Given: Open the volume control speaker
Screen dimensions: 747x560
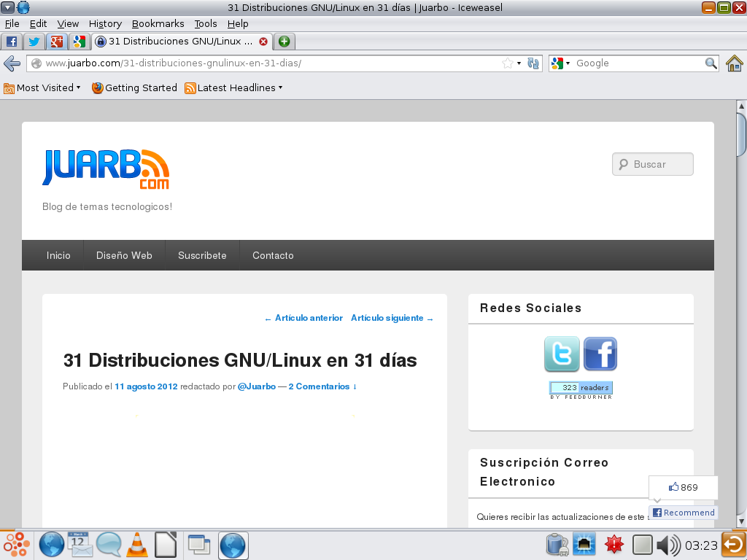Looking at the screenshot, I should click(668, 545).
